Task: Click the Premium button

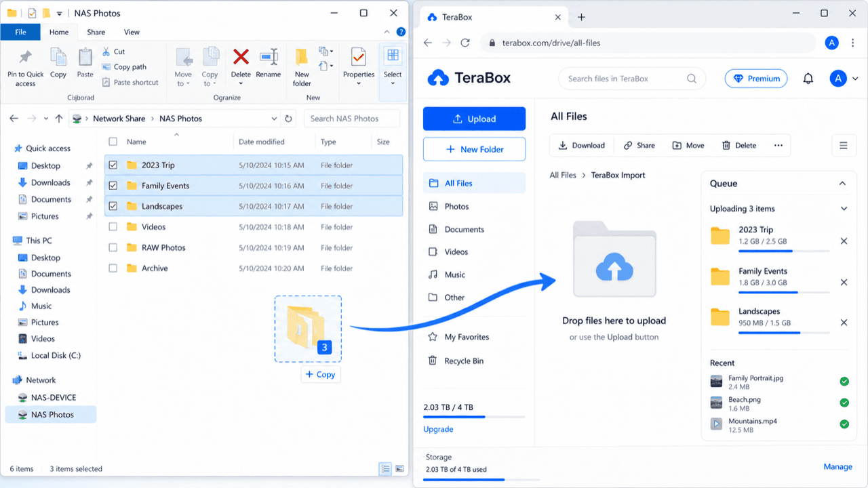Action: [756, 79]
